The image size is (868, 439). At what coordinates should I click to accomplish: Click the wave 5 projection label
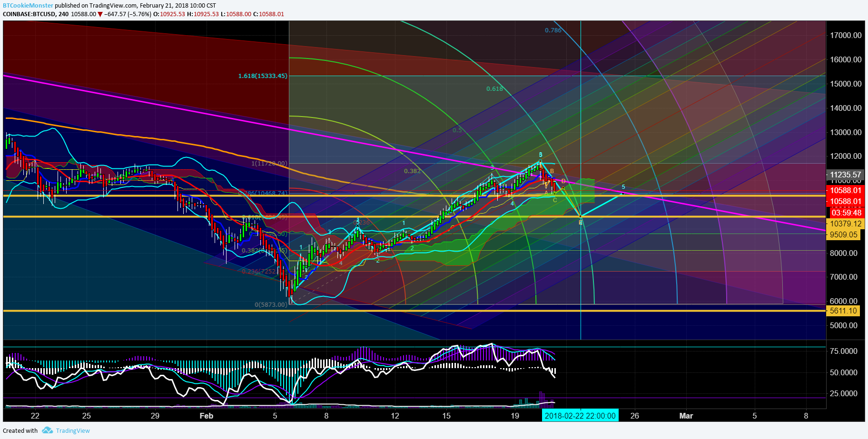[x=623, y=187]
